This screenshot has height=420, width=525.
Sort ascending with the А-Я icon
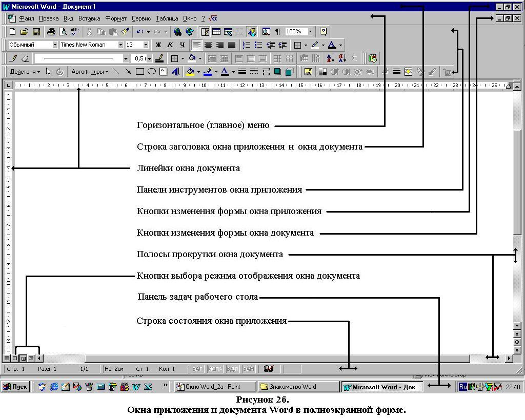[x=331, y=58]
